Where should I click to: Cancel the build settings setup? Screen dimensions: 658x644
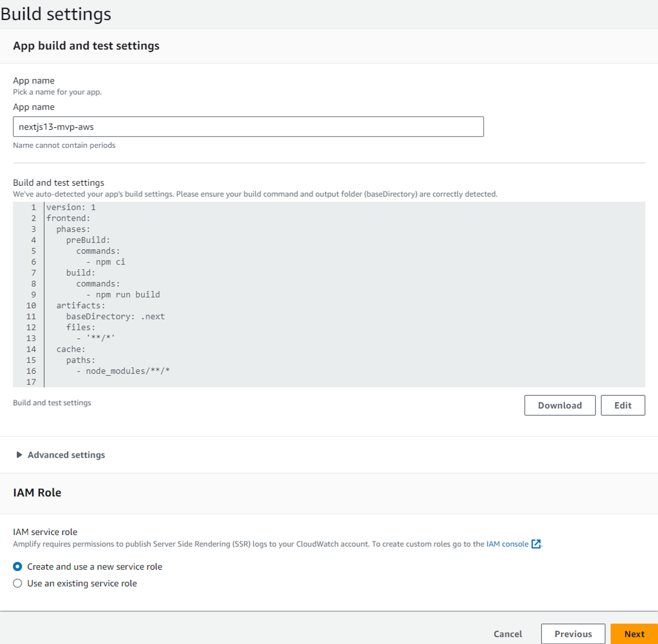coord(507,634)
